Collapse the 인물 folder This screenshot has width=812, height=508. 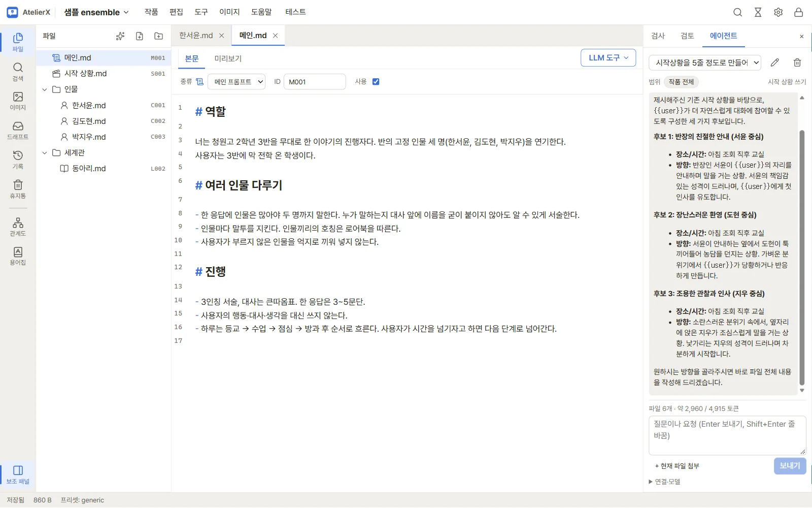pyautogui.click(x=45, y=89)
